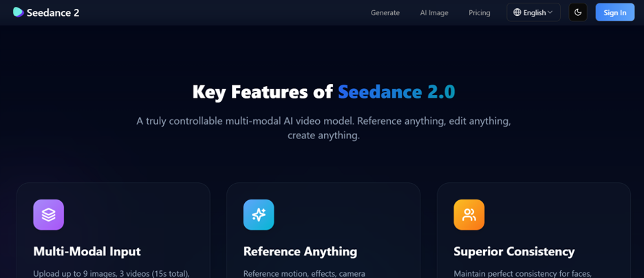The height and width of the screenshot is (278, 644).
Task: Toggle dark mode with moon icon
Action: [578, 12]
